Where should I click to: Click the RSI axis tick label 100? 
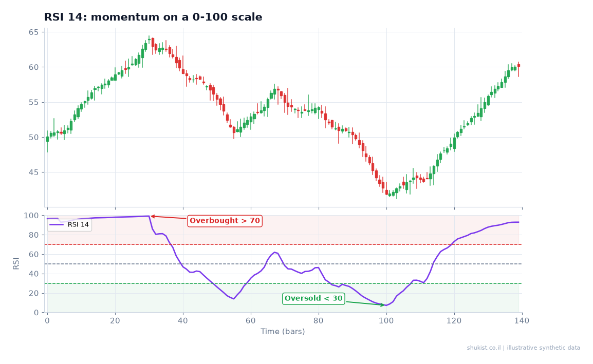pos(31,216)
